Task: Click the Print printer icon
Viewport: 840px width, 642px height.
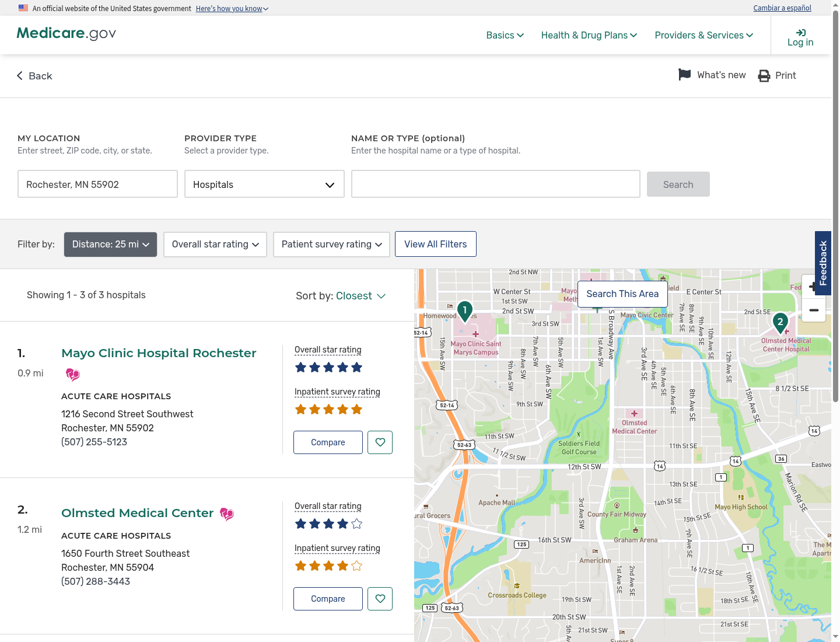Action: (764, 76)
